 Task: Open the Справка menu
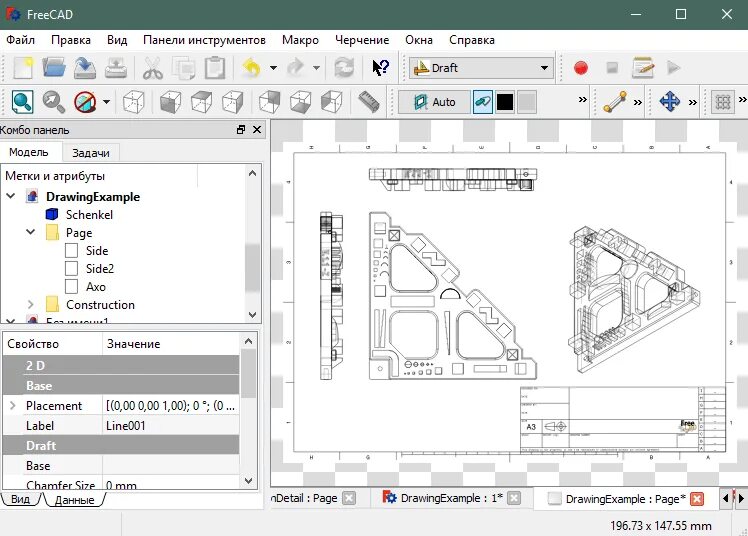[x=472, y=40]
